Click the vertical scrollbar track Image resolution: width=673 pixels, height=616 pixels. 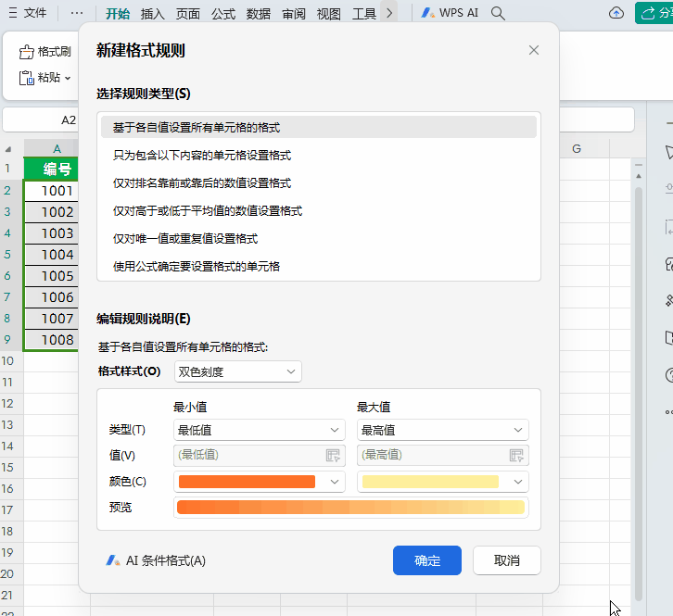639,393
